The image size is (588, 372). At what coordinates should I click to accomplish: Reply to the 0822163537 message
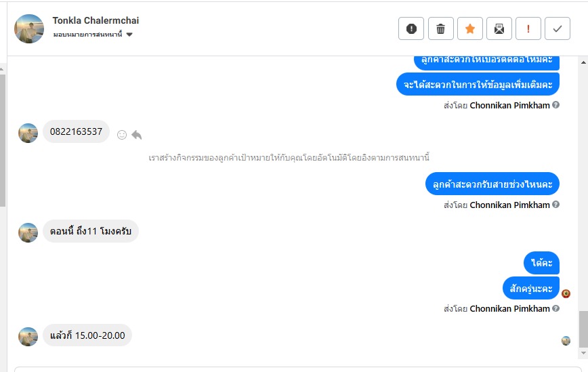pyautogui.click(x=137, y=135)
